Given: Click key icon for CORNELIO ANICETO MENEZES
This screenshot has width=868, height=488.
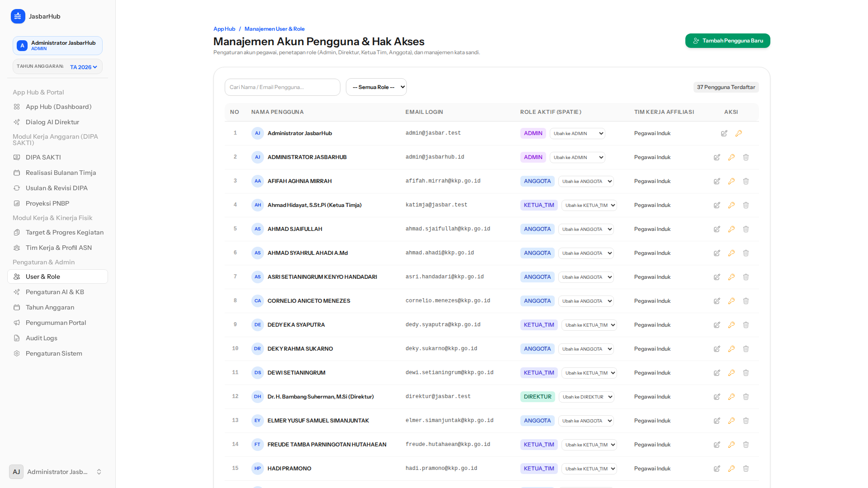Looking at the screenshot, I should pyautogui.click(x=731, y=301).
